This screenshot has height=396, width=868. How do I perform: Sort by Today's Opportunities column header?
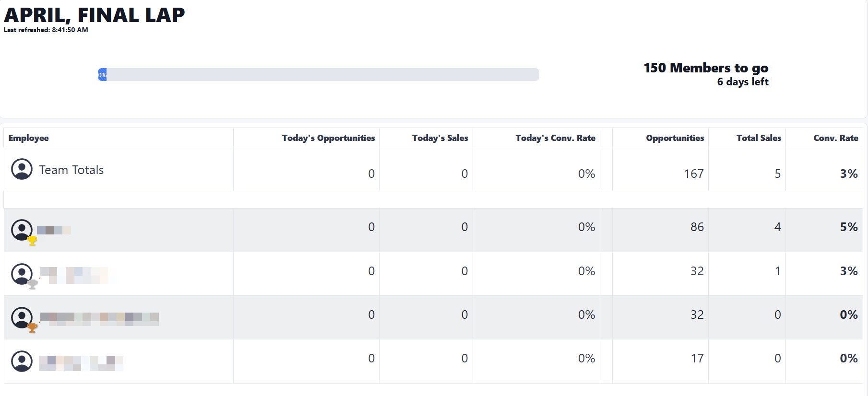point(328,138)
